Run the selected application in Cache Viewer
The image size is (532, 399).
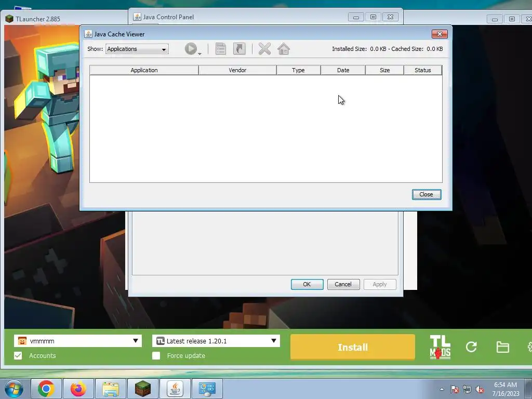(191, 49)
